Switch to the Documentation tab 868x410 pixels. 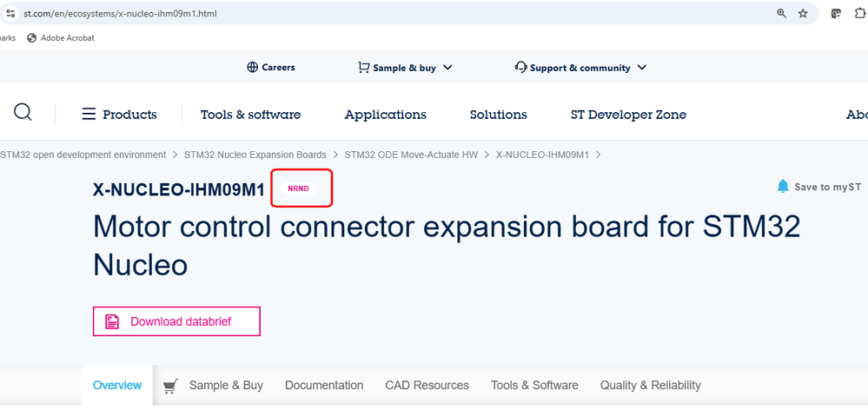324,385
